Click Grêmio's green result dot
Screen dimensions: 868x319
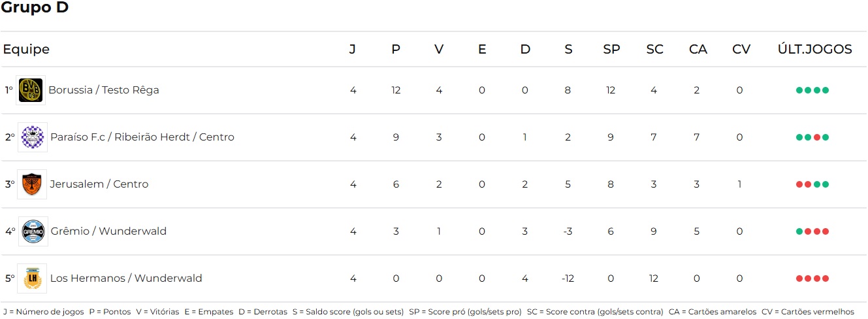[799, 231]
